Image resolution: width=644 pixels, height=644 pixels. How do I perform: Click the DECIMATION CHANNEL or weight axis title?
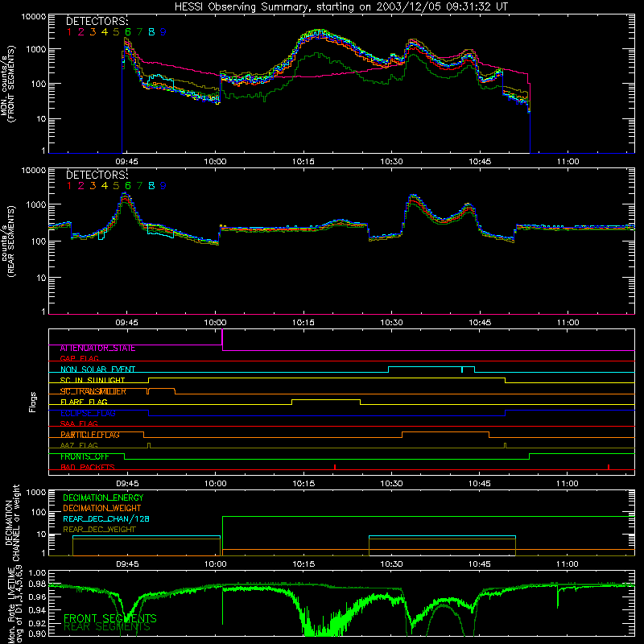click(12, 523)
